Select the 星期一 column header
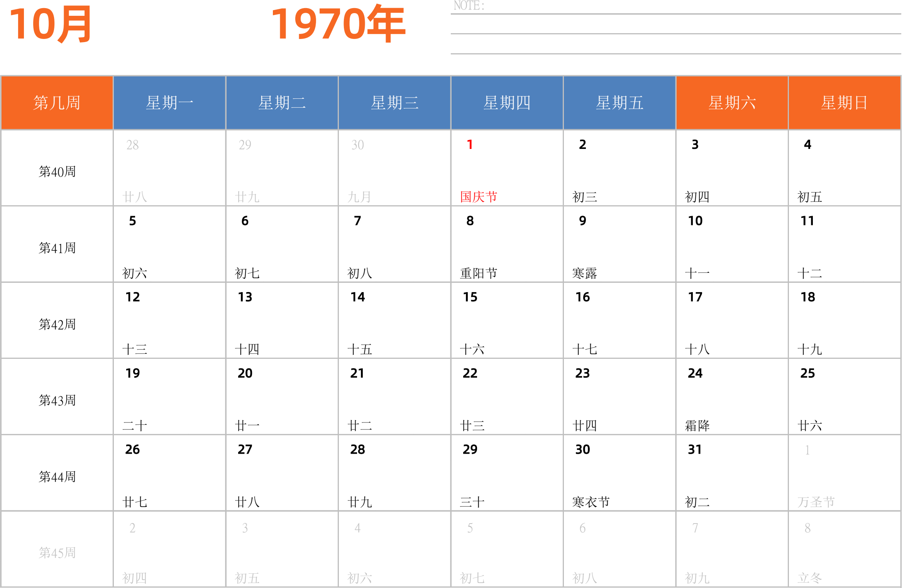Image resolution: width=902 pixels, height=588 pixels. point(169,103)
